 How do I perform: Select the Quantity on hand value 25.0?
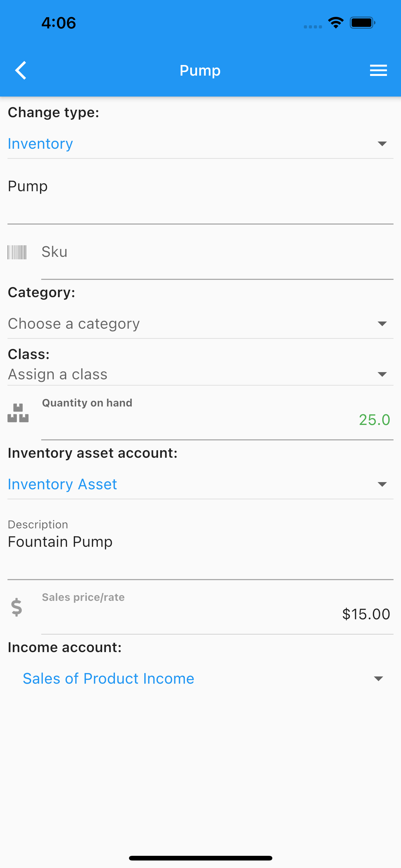[374, 420]
